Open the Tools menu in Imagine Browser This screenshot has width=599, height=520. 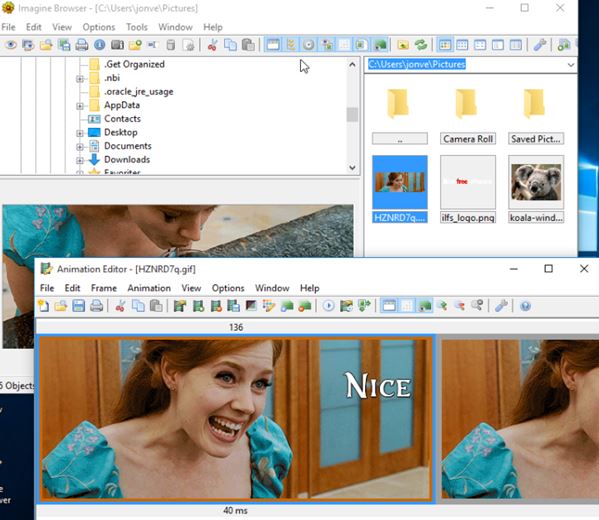click(137, 27)
